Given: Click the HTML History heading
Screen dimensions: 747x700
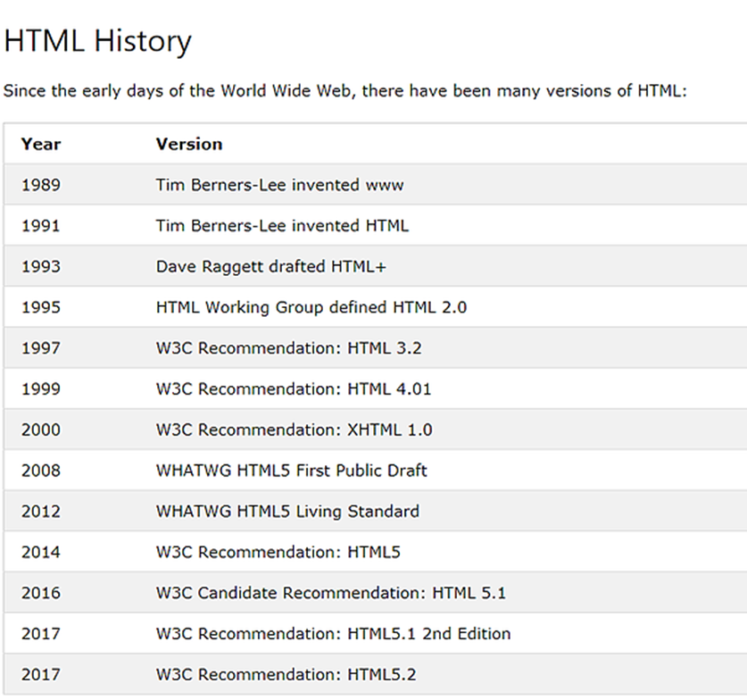Looking at the screenshot, I should (x=97, y=41).
